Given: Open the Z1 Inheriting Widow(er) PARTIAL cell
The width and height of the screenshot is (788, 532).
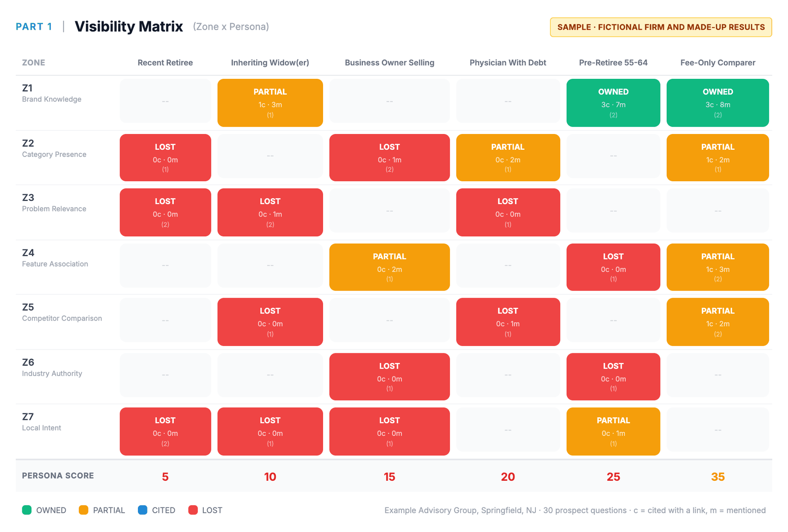Looking at the screenshot, I should (270, 103).
